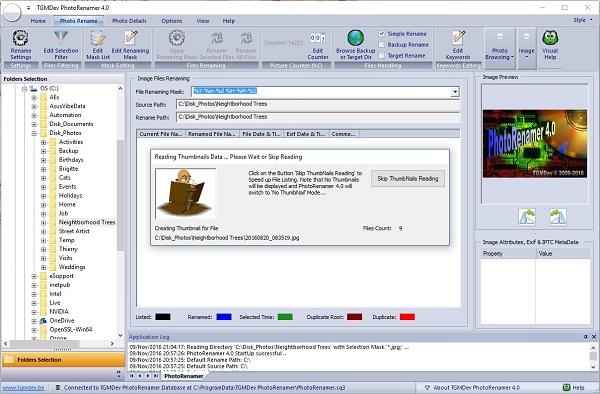Click Folders Selection pane icon

point(9,360)
